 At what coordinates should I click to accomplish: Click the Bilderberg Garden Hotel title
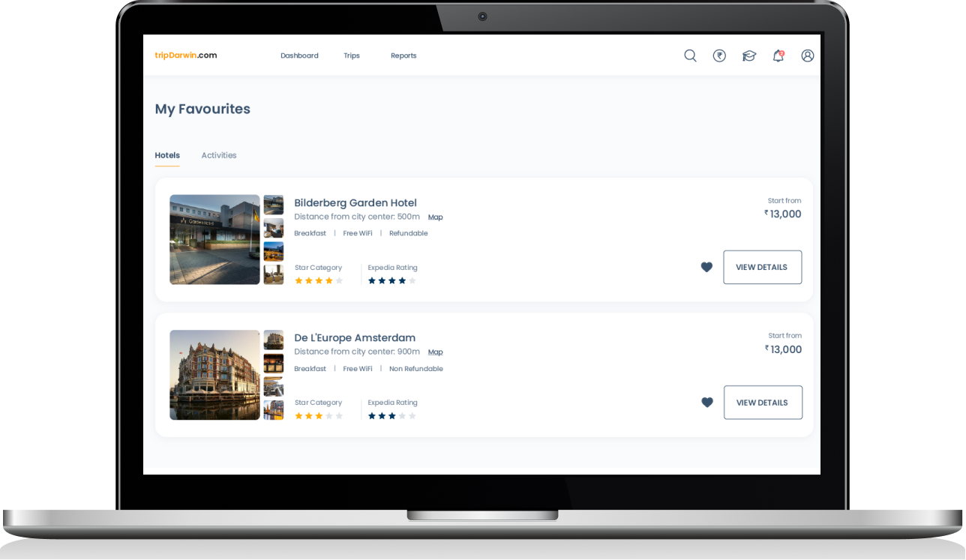pos(355,202)
